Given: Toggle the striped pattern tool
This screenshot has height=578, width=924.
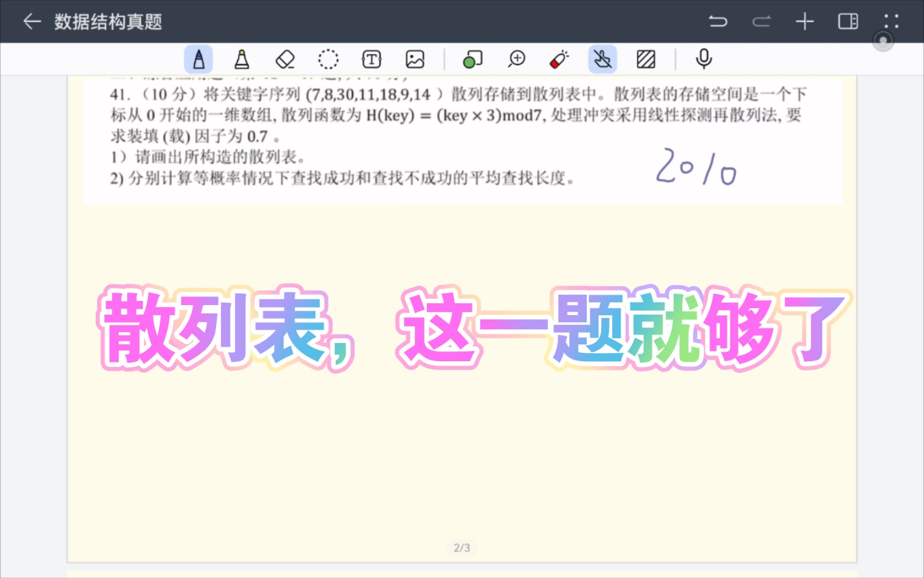Looking at the screenshot, I should click(x=646, y=59).
